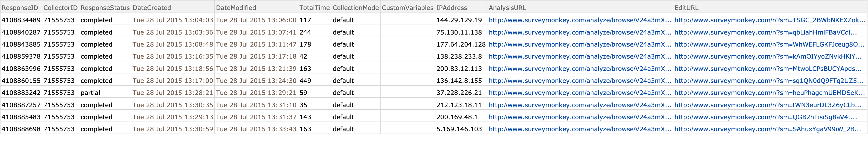Open EditURL link starting with sm=TSGC

click(x=770, y=20)
